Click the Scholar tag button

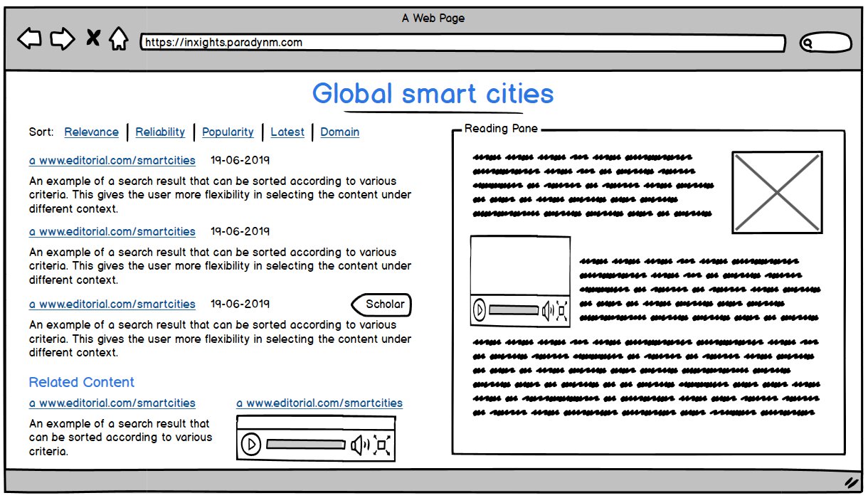(381, 304)
